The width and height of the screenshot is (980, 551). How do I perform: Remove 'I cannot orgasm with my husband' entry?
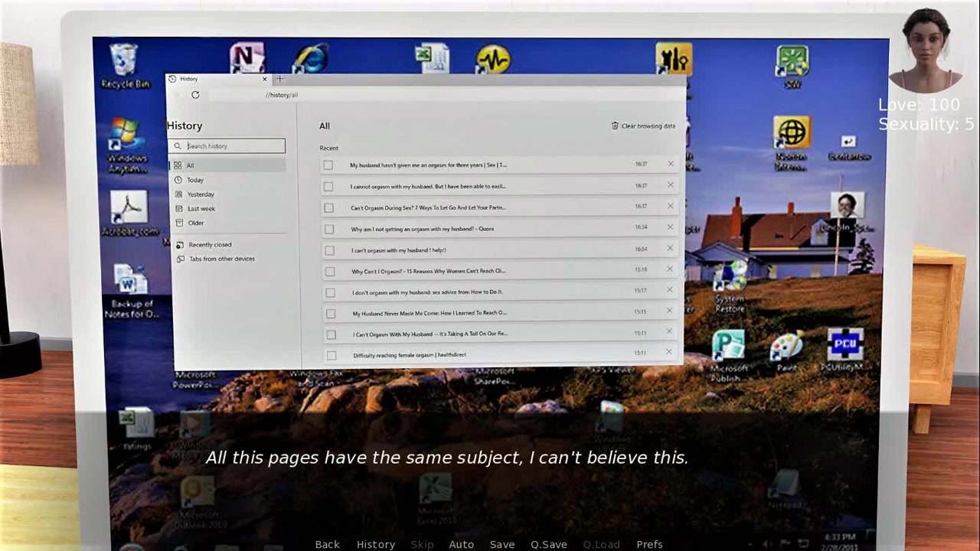click(671, 185)
